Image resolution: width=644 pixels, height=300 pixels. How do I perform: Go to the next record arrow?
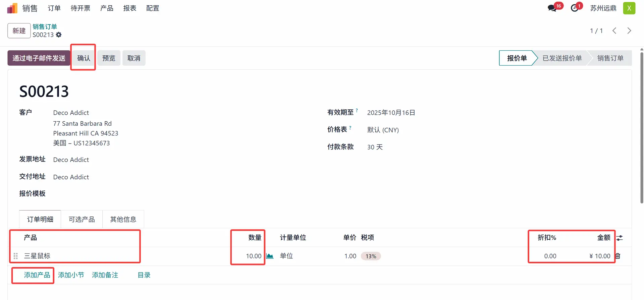[x=629, y=31]
